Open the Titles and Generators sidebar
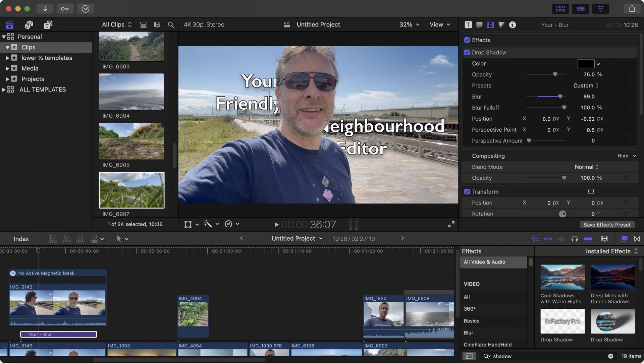 48,25
